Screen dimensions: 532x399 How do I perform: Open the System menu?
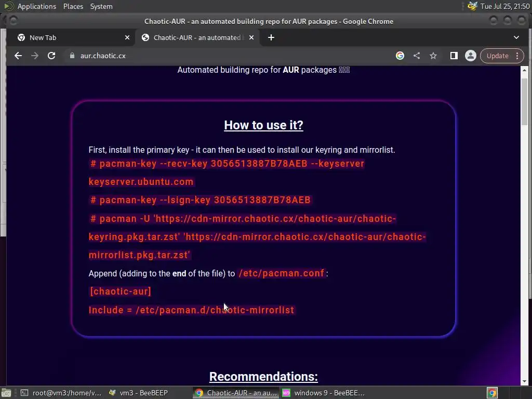[101, 6]
